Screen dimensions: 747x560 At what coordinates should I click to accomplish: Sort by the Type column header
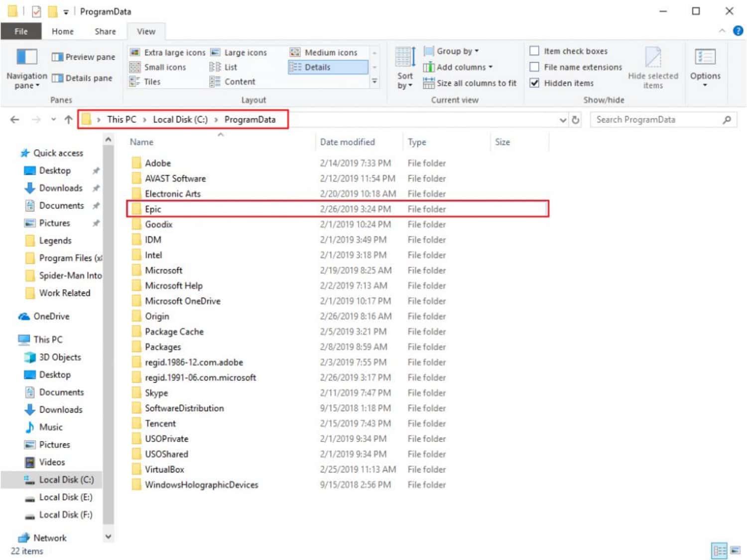[447, 142]
